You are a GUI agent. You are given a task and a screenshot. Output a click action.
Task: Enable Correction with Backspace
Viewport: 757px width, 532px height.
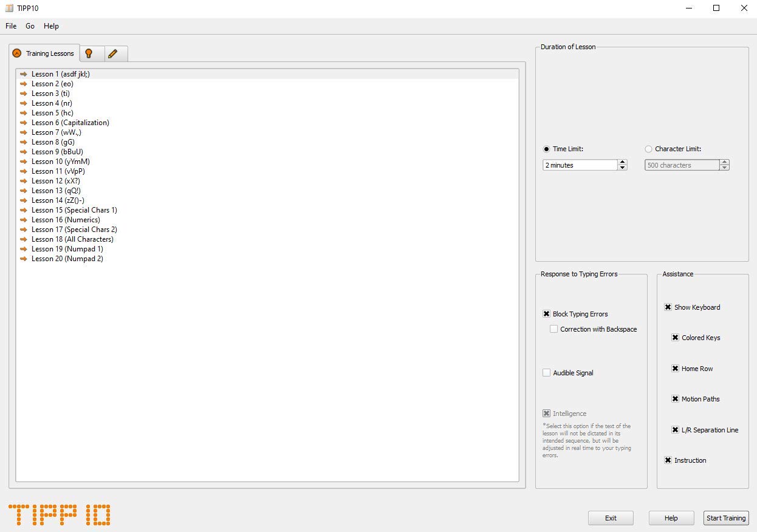click(553, 329)
